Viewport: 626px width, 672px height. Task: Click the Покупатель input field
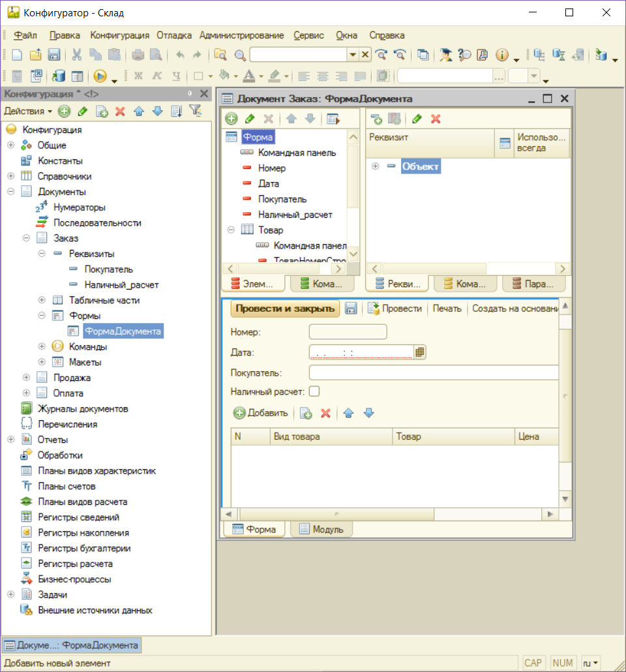coord(434,373)
